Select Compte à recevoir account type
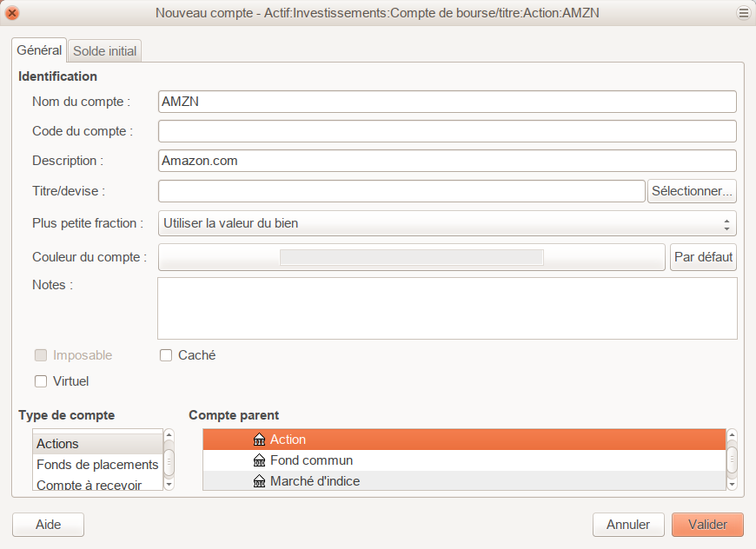 point(89,485)
